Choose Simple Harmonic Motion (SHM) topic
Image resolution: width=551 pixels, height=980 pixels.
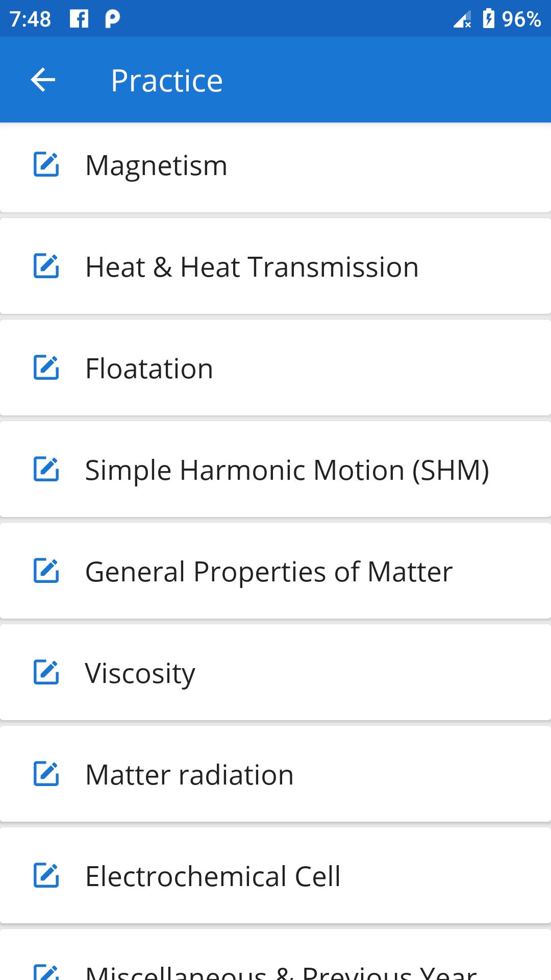[287, 470]
